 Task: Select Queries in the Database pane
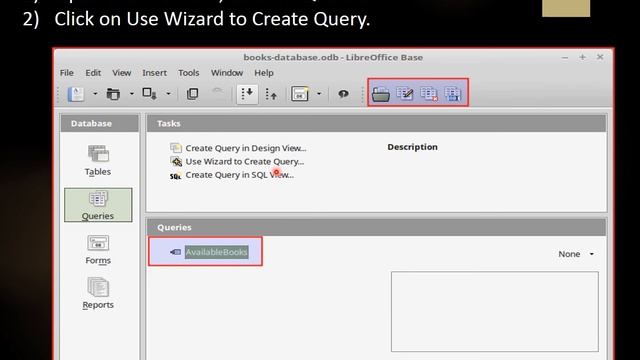click(x=98, y=205)
